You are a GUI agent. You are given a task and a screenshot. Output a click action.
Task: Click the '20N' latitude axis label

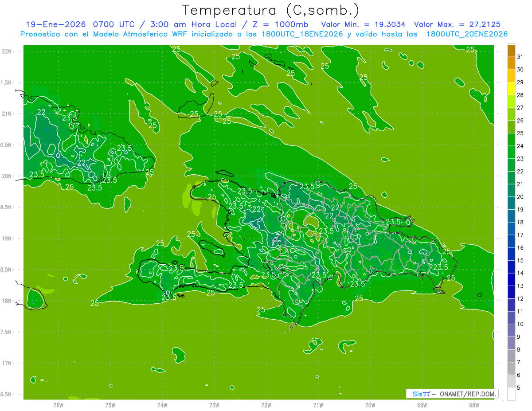[x=7, y=176]
